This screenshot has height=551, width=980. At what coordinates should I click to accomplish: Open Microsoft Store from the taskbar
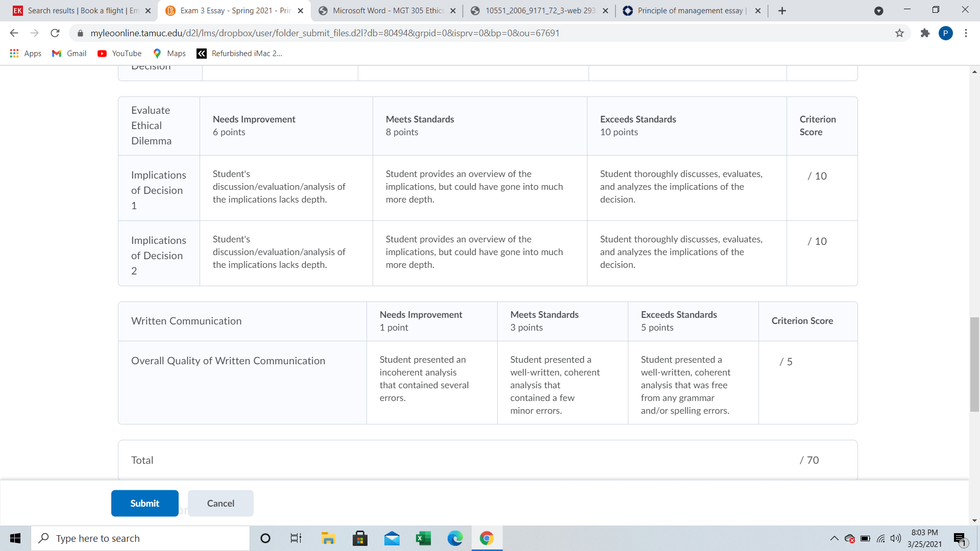coord(360,538)
